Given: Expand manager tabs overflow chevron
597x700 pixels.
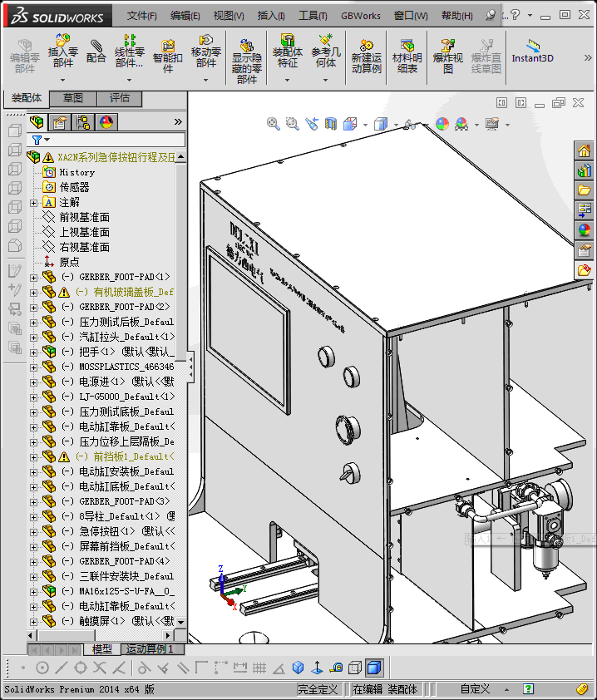Looking at the screenshot, I should coord(178,122).
